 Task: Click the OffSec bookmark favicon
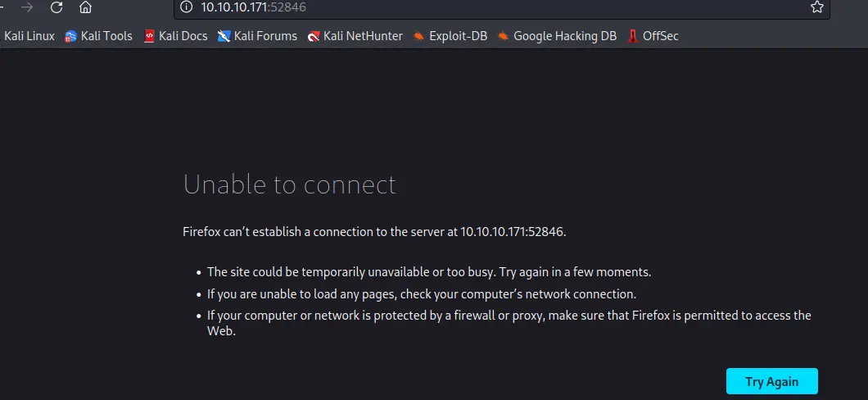[x=633, y=37]
